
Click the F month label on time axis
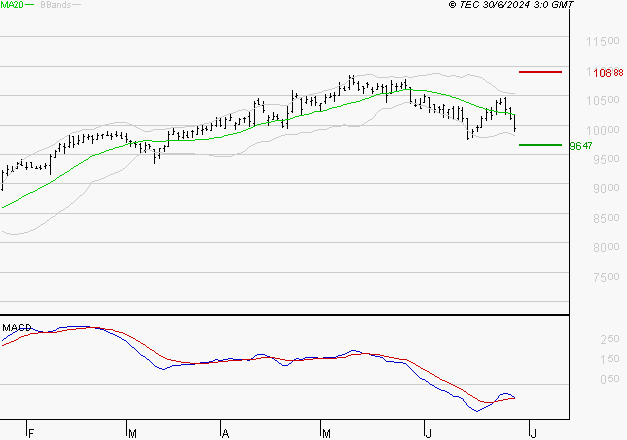pyautogui.click(x=31, y=434)
